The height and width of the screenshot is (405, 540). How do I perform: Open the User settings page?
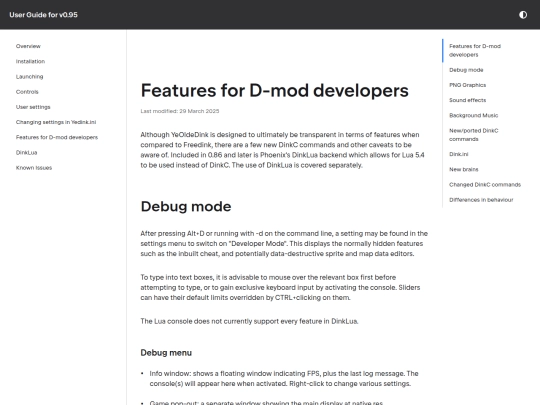33,107
